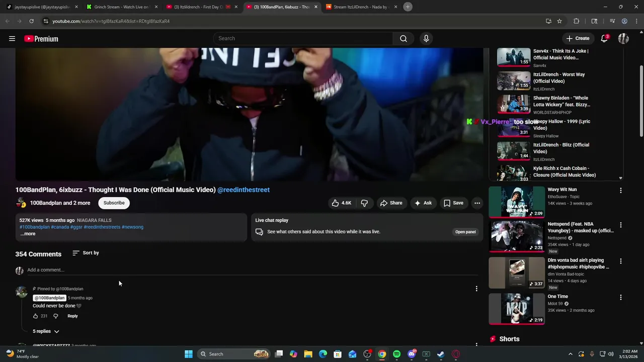Play Wavy Wit Nun thumbnail

pyautogui.click(x=517, y=202)
